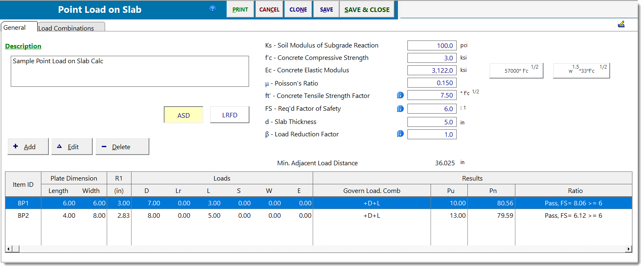Screen dimensions: 644x269
Task: Apply the 57000*√f'c modulus formula
Action: [516, 70]
